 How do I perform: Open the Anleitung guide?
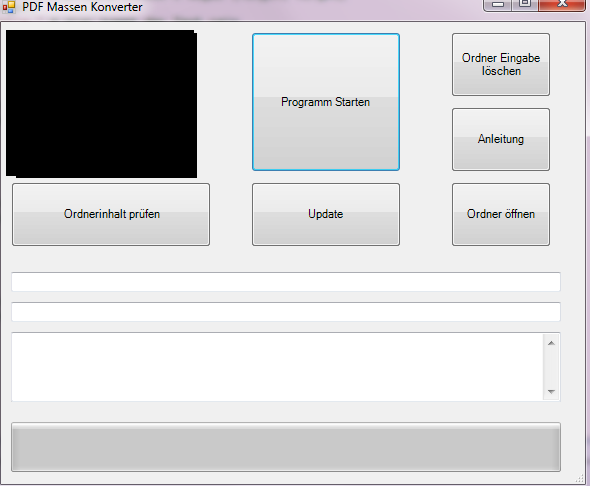click(x=501, y=139)
